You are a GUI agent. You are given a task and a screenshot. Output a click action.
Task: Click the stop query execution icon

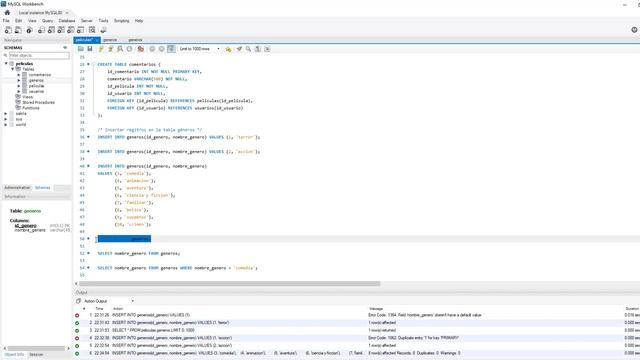click(129, 49)
